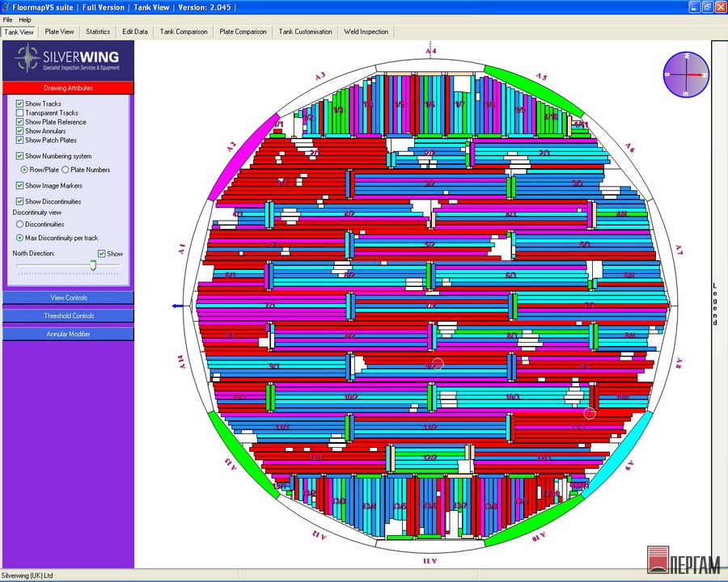Click the green annular segment A13
The height and width of the screenshot is (582, 728).
[x=243, y=455]
